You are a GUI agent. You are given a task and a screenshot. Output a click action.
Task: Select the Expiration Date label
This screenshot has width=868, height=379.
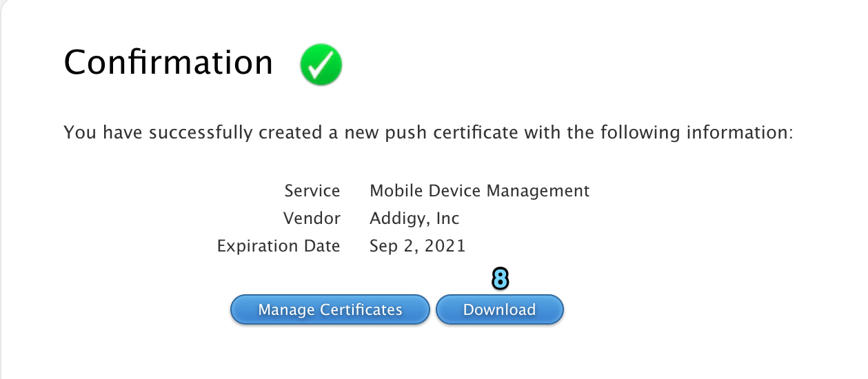tap(279, 246)
